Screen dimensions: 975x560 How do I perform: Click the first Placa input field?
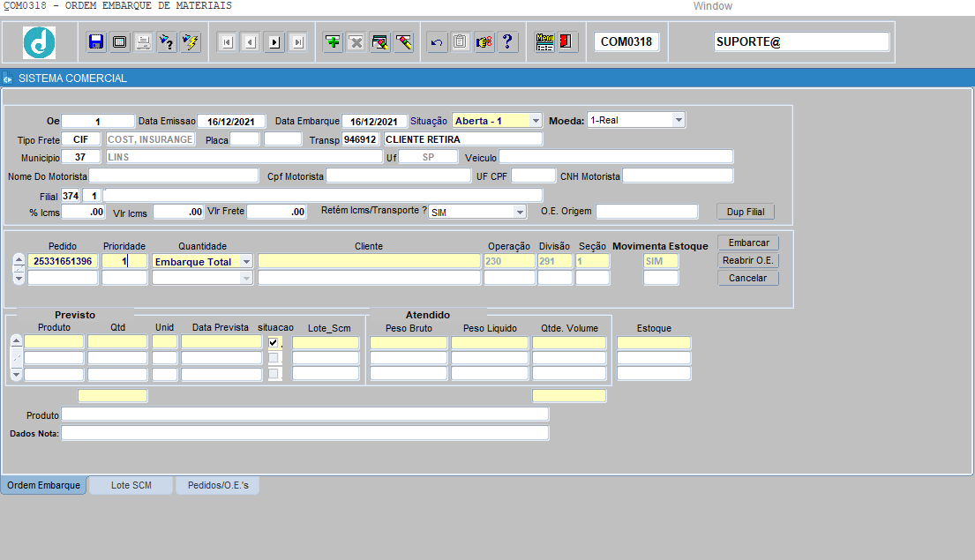point(244,139)
